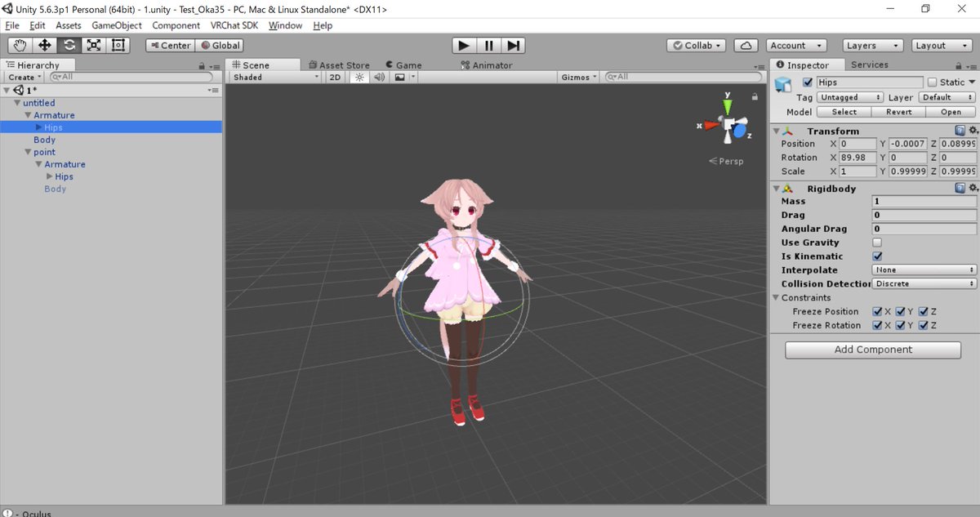
Task: Disable Is Kinematic on the Rigidbody
Action: click(x=877, y=256)
